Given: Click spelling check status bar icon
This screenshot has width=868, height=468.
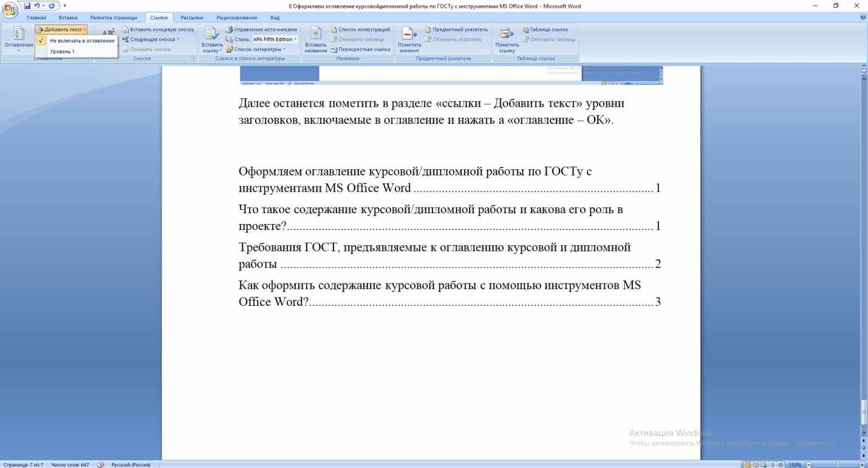Looking at the screenshot, I should [x=101, y=464].
